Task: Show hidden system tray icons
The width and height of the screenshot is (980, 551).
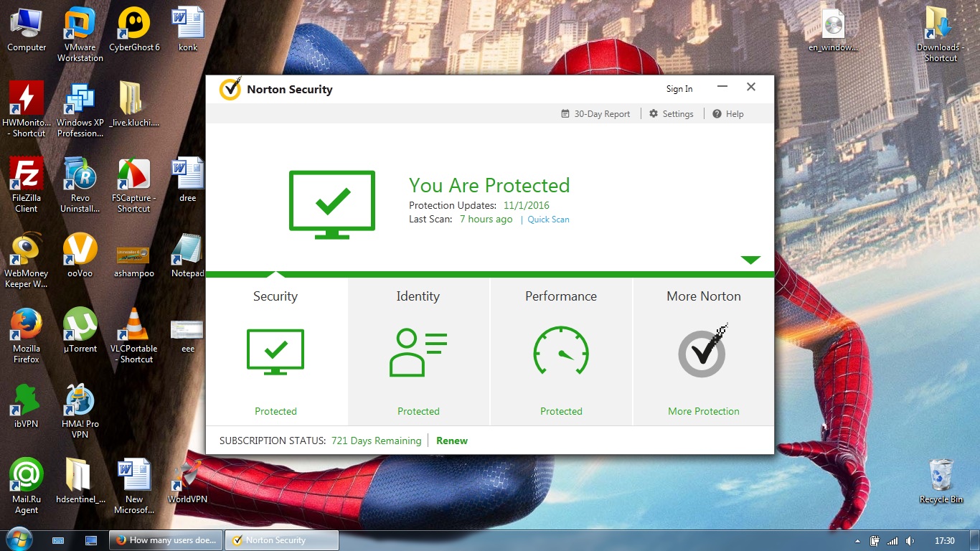Action: coord(858,541)
